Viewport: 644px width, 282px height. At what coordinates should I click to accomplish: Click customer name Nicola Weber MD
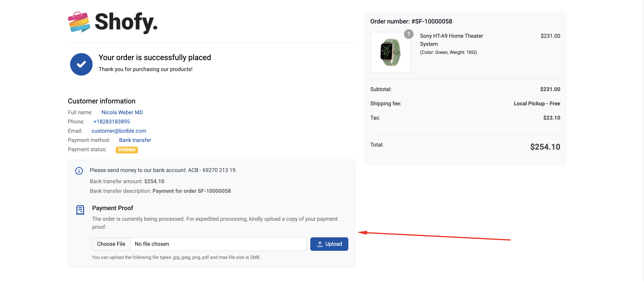point(122,112)
